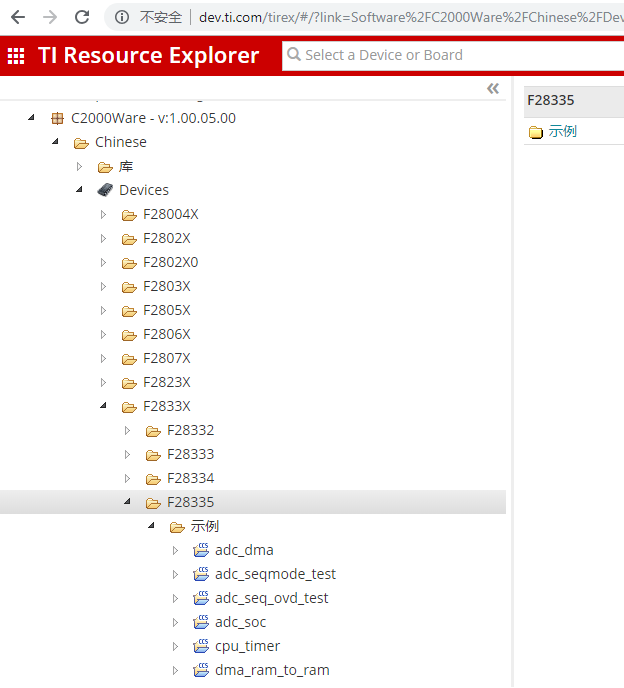Click the adc_soc CCS project icon
This screenshot has width=624, height=688.
[x=201, y=622]
